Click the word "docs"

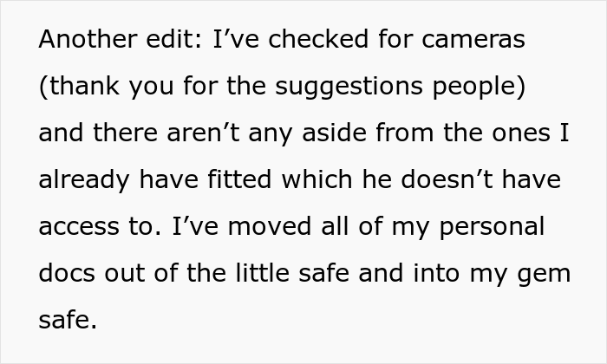pos(67,273)
